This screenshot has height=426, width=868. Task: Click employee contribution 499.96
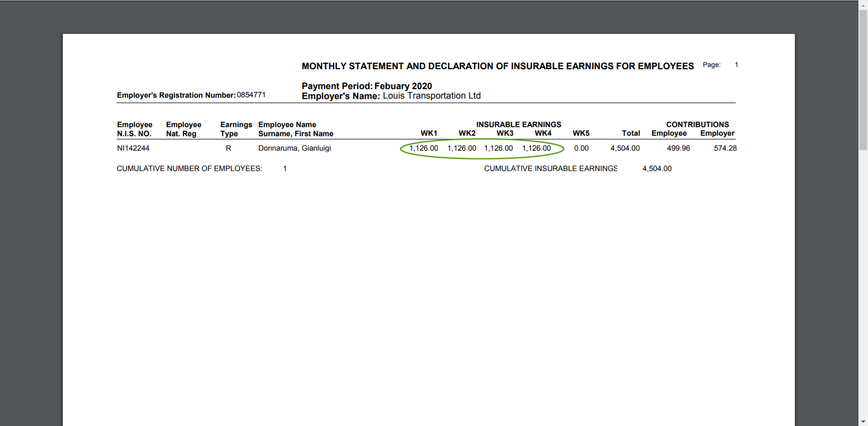tap(678, 148)
